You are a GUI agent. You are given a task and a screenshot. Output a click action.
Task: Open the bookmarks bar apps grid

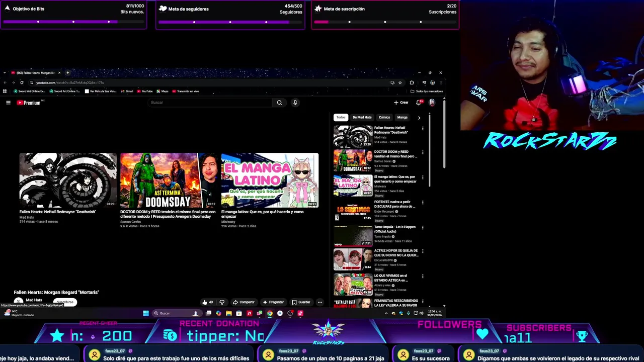pos(5,91)
